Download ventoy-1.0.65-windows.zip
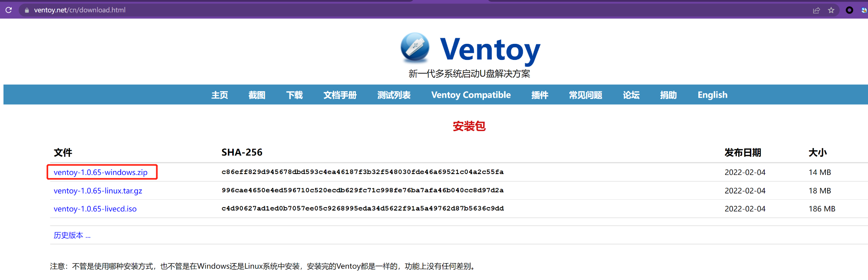 click(x=101, y=172)
